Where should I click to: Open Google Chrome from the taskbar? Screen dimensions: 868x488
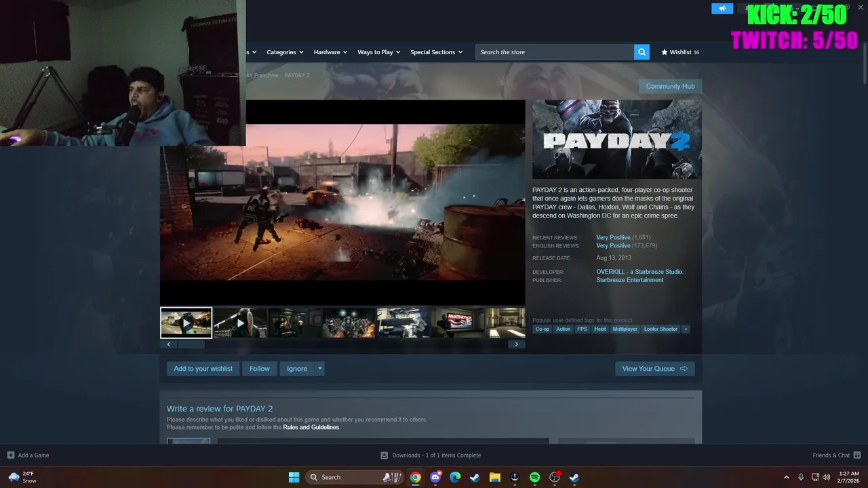pos(416,477)
